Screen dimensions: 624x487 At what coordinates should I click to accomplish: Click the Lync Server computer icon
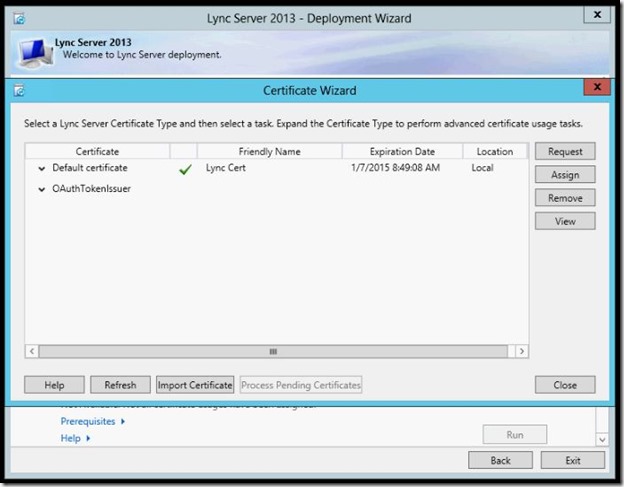tap(35, 53)
